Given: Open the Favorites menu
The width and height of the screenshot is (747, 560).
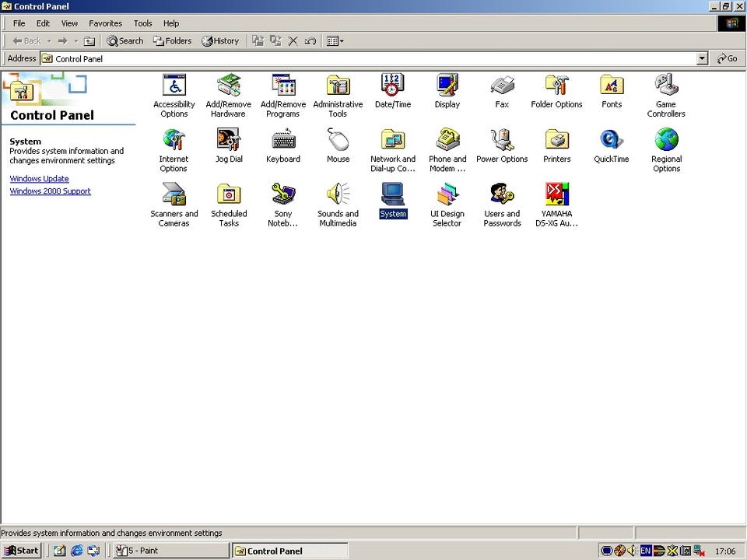Looking at the screenshot, I should [105, 23].
